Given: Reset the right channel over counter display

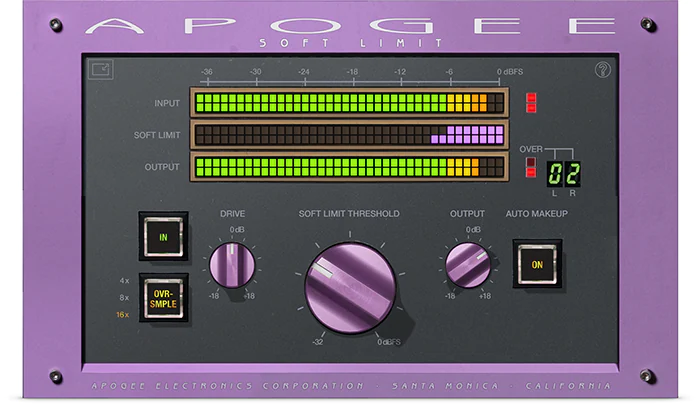Looking at the screenshot, I should click(x=573, y=174).
